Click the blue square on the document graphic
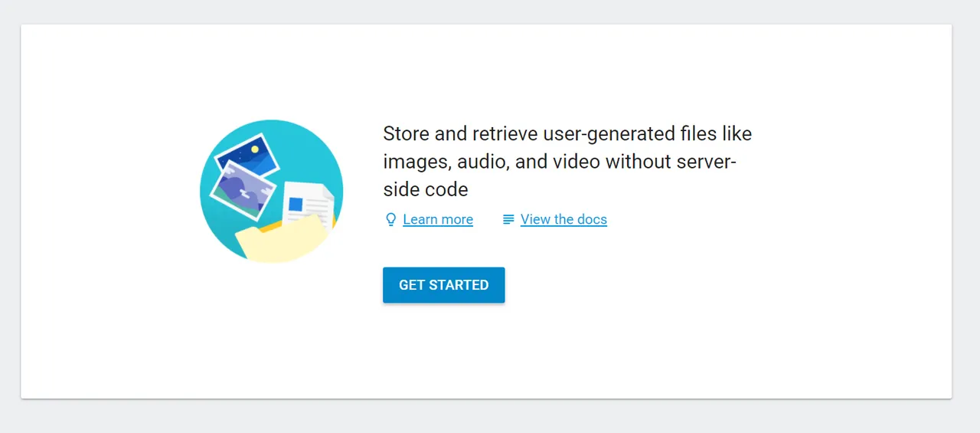Screen dimensions: 980x433 (295, 205)
